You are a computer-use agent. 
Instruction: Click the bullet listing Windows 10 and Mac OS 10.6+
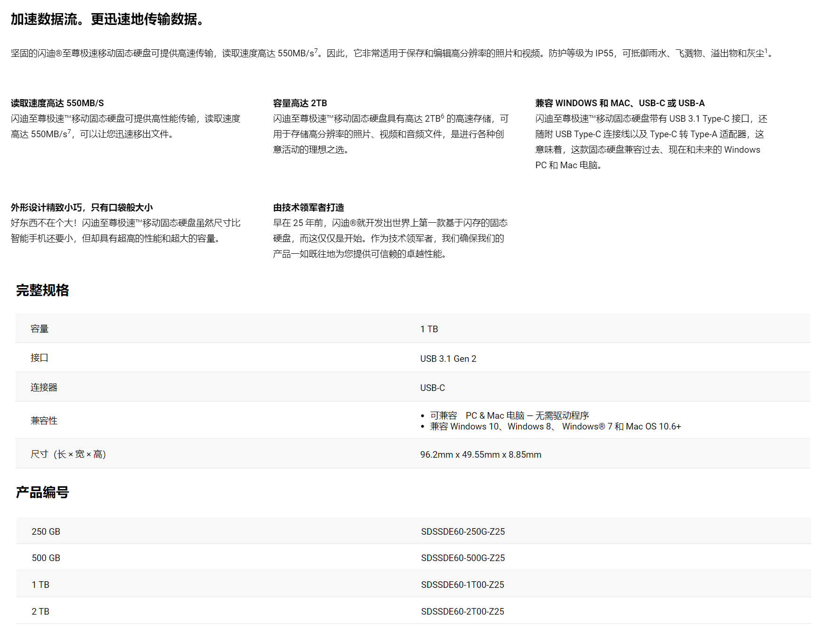click(555, 426)
